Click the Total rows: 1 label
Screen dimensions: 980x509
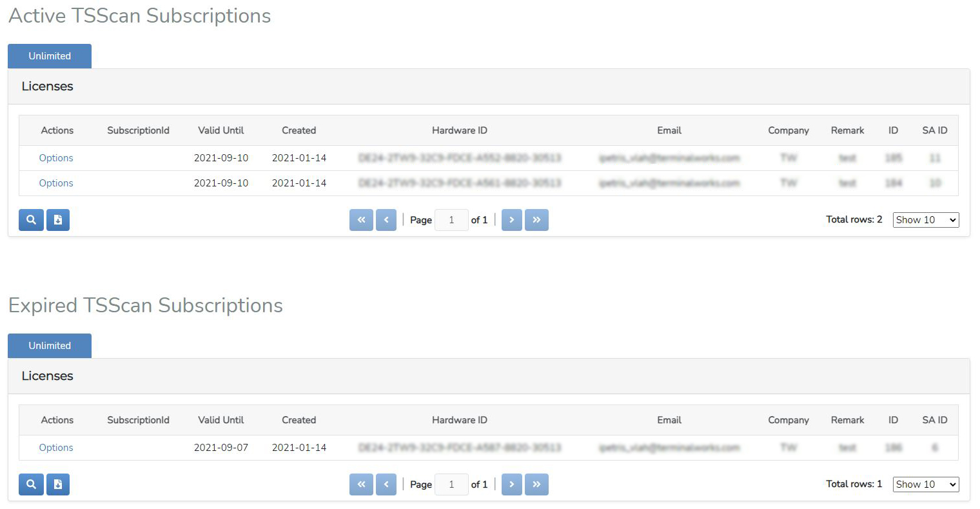854,484
